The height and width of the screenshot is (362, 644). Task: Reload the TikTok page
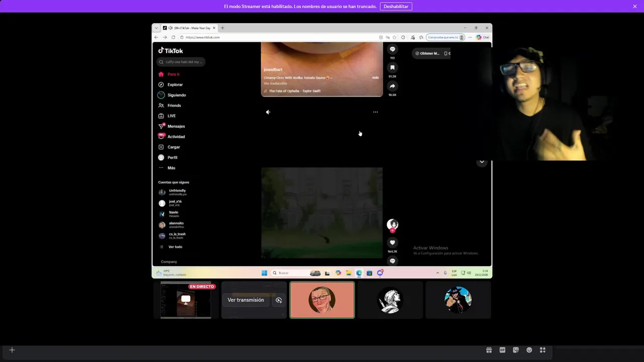[174, 37]
